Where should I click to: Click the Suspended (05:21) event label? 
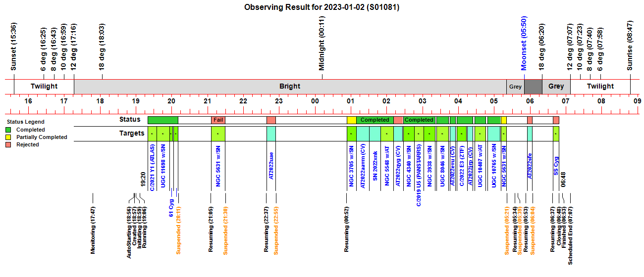click(507, 230)
